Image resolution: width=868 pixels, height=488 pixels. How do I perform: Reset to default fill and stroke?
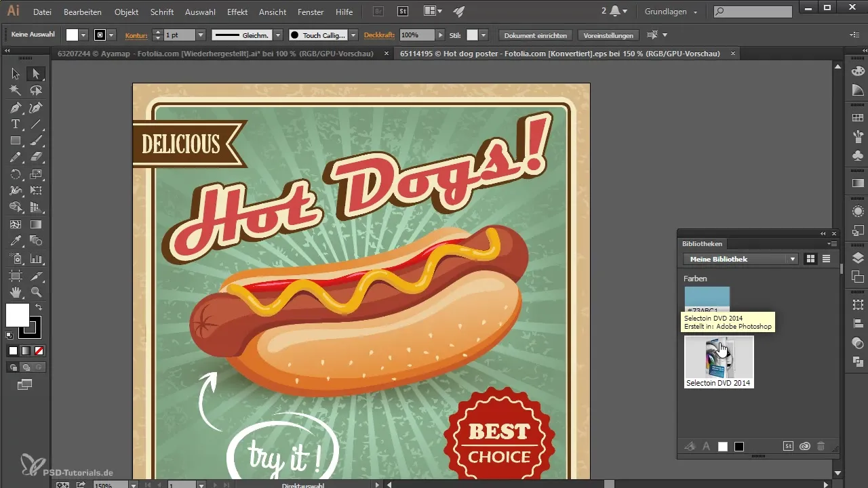pos(9,335)
